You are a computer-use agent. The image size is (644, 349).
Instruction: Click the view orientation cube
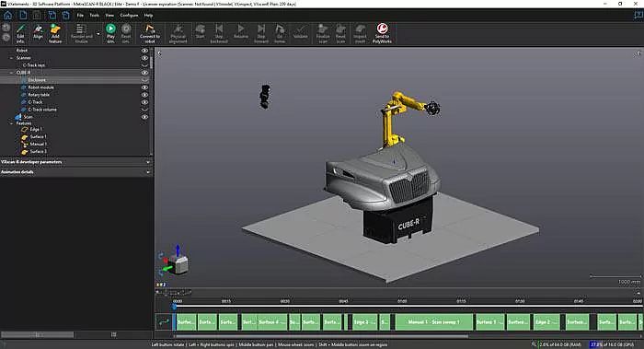[x=180, y=264]
